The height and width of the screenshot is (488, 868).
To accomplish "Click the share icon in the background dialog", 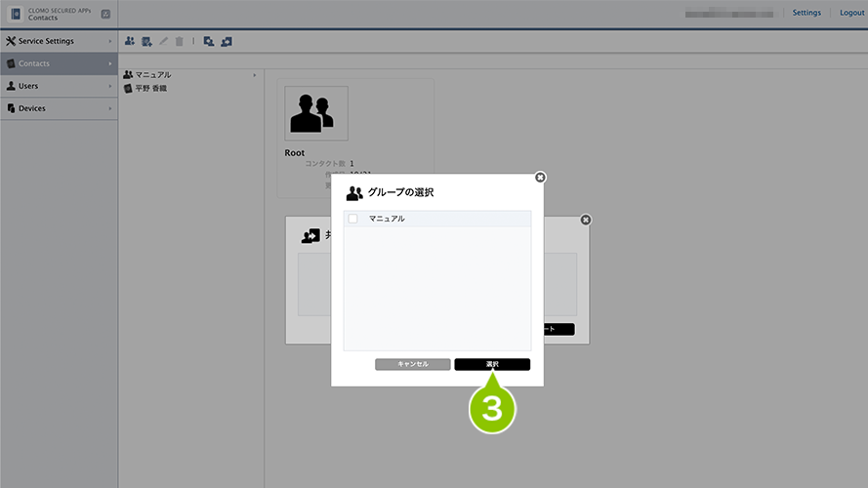I will coord(310,235).
